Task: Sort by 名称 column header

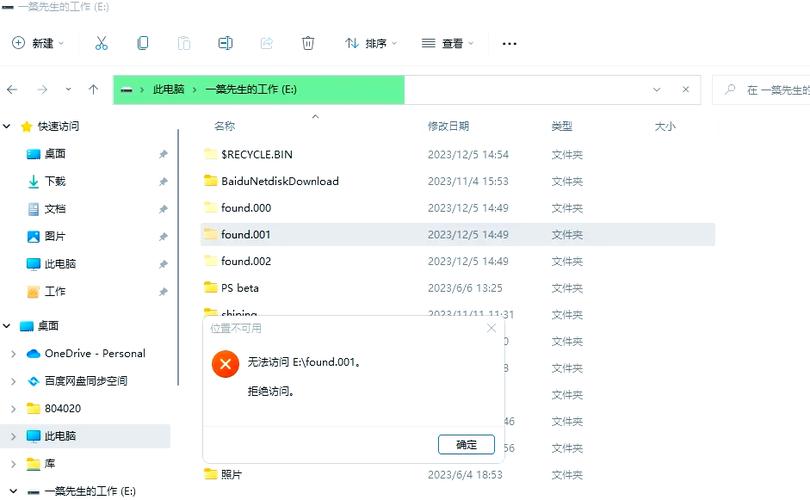Action: point(224,126)
